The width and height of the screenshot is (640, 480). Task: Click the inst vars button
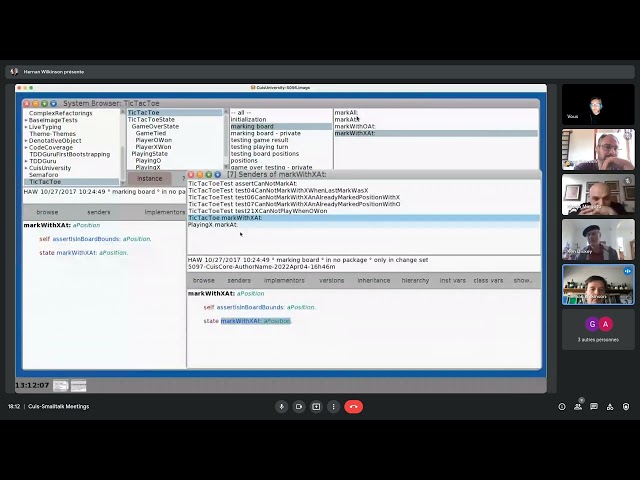[x=453, y=280]
